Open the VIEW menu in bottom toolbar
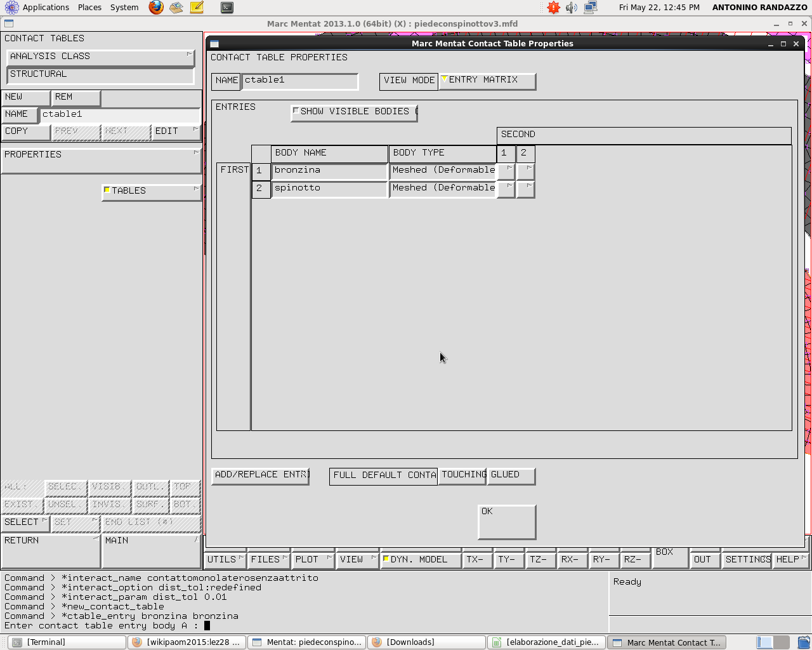 pyautogui.click(x=357, y=560)
